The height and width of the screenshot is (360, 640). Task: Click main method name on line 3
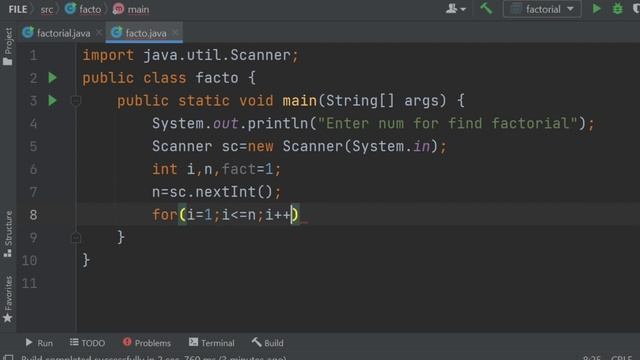tap(300, 101)
